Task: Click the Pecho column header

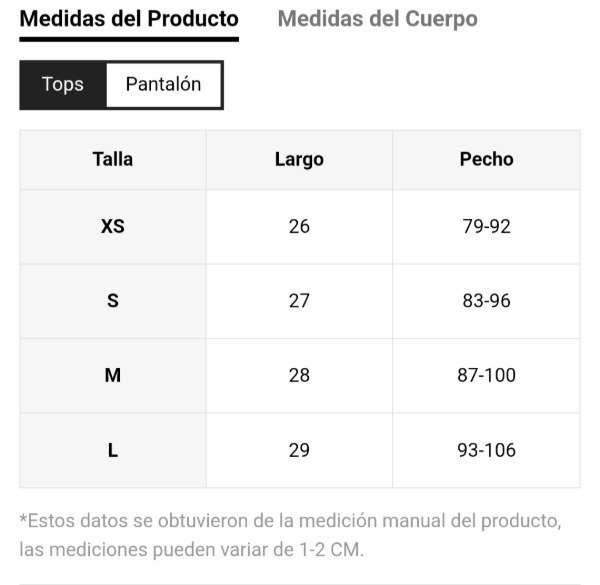Action: coord(486,159)
